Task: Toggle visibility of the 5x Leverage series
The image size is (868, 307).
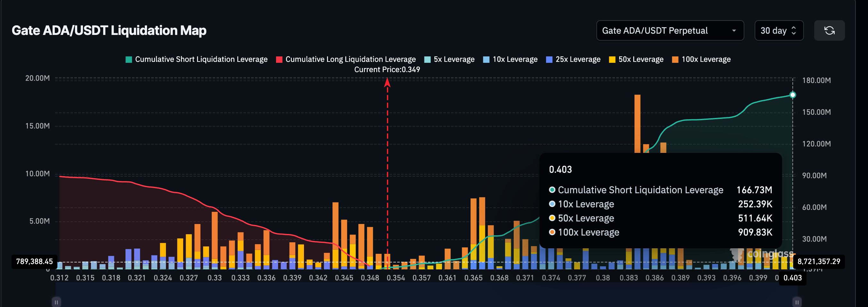Action: click(449, 59)
